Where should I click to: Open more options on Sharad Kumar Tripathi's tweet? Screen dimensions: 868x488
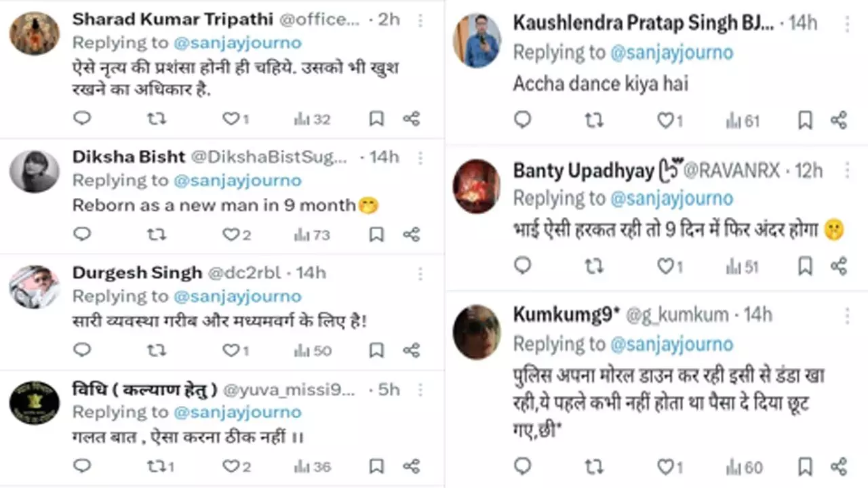[420, 20]
